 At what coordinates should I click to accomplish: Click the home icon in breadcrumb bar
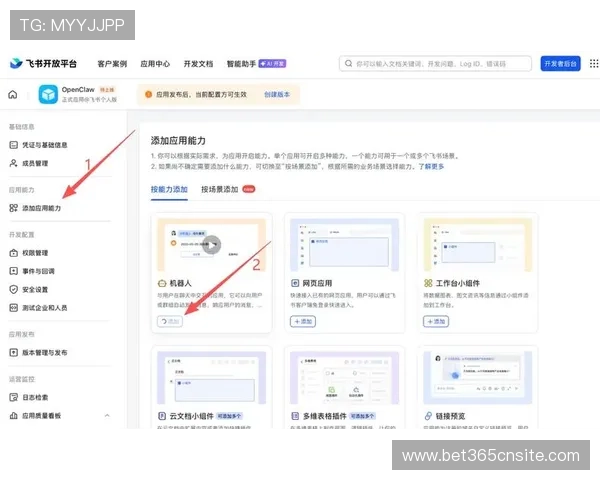coord(14,95)
